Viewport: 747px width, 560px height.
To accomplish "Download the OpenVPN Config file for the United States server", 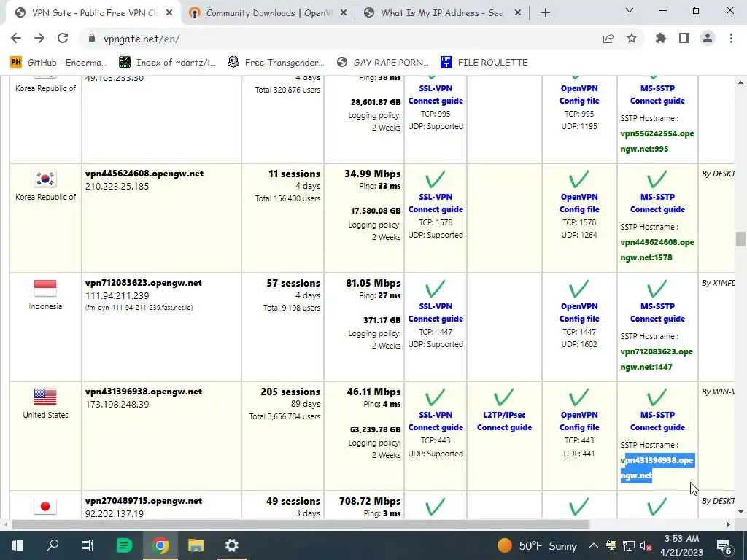I will click(x=578, y=421).
